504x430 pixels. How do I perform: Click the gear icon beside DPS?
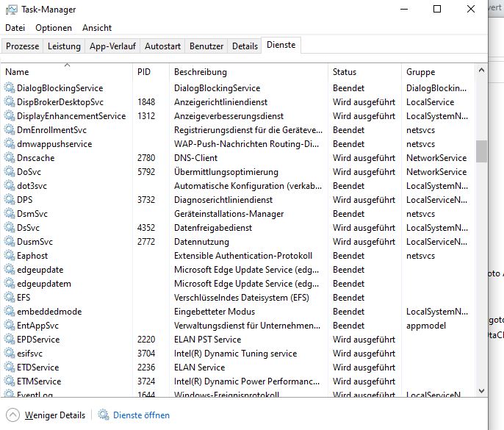[x=10, y=200]
